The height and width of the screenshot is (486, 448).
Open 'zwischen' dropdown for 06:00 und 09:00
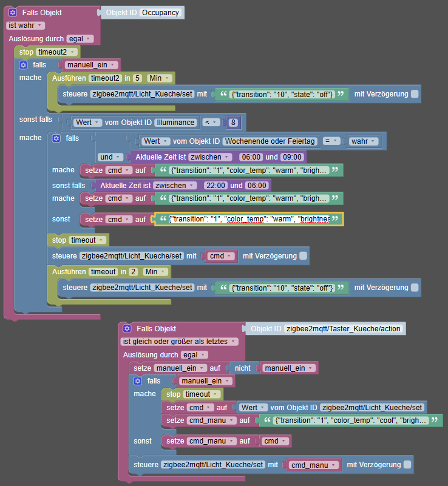[x=210, y=157]
